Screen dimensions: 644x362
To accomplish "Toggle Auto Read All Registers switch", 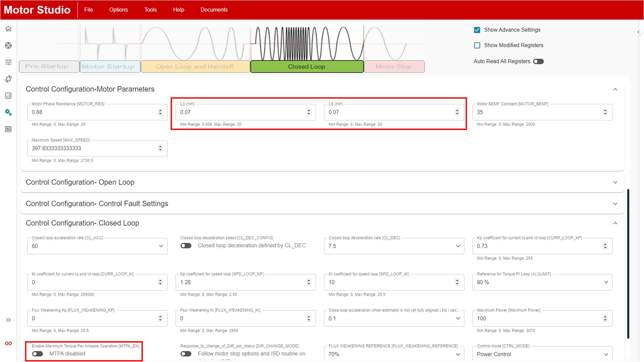I will click(x=538, y=61).
